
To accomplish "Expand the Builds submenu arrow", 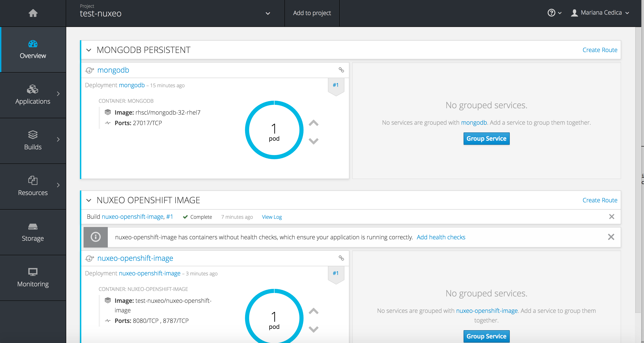I will 58,139.
